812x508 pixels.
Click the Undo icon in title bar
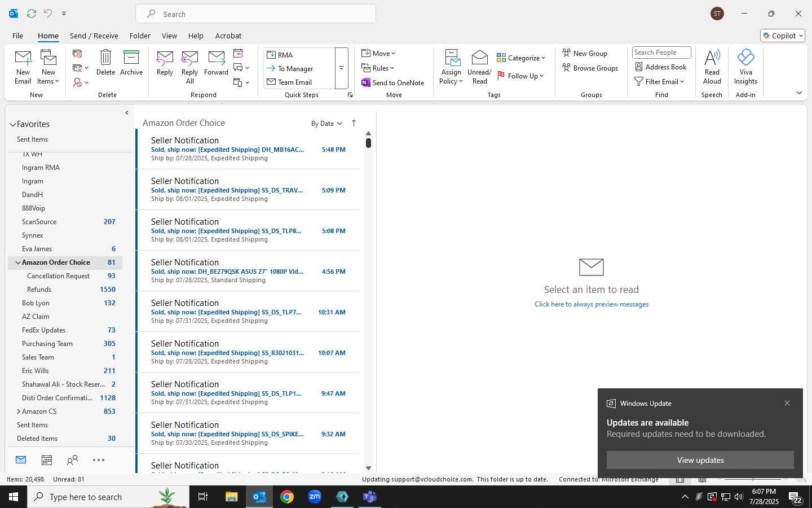coord(48,14)
